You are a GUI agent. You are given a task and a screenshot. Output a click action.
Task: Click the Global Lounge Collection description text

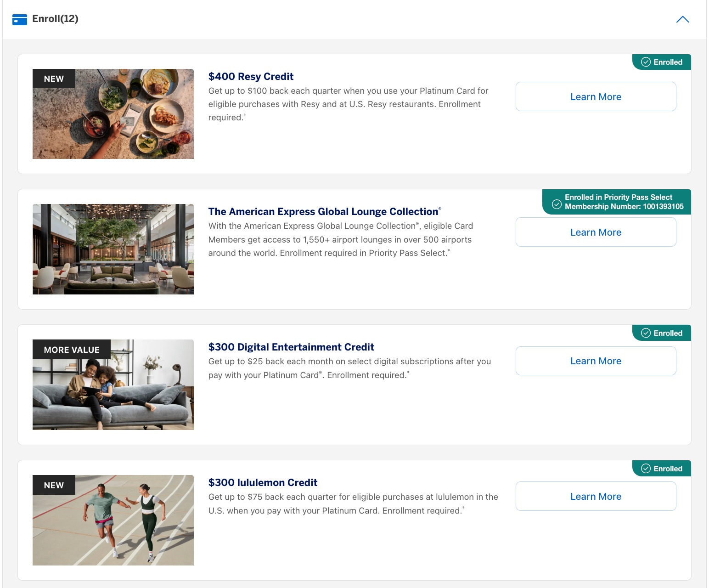click(x=341, y=239)
